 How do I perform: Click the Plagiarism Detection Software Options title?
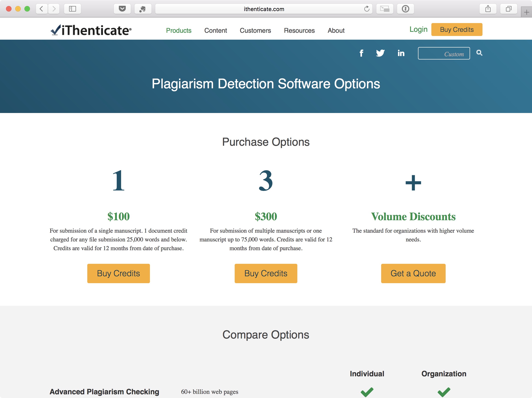click(x=266, y=83)
